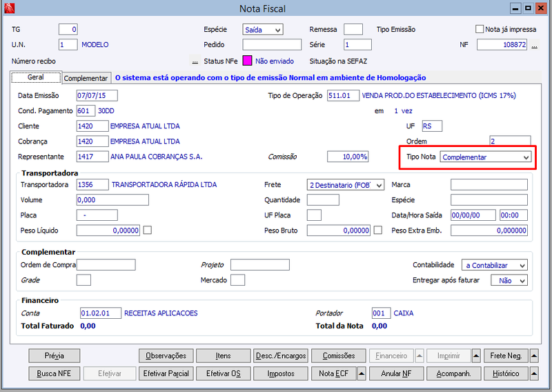This screenshot has height=392, width=552.
Task: Click the NF number field 108872
Action: [502, 45]
